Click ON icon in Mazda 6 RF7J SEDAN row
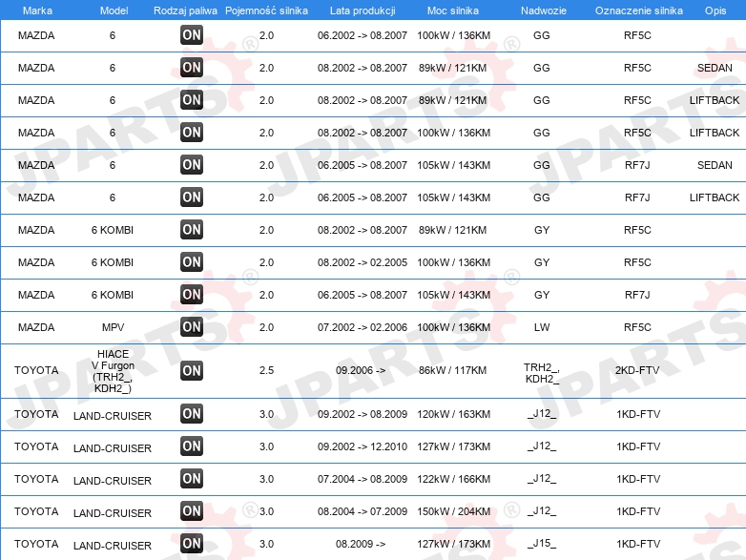Screen dimensions: 746x560 click(192, 165)
